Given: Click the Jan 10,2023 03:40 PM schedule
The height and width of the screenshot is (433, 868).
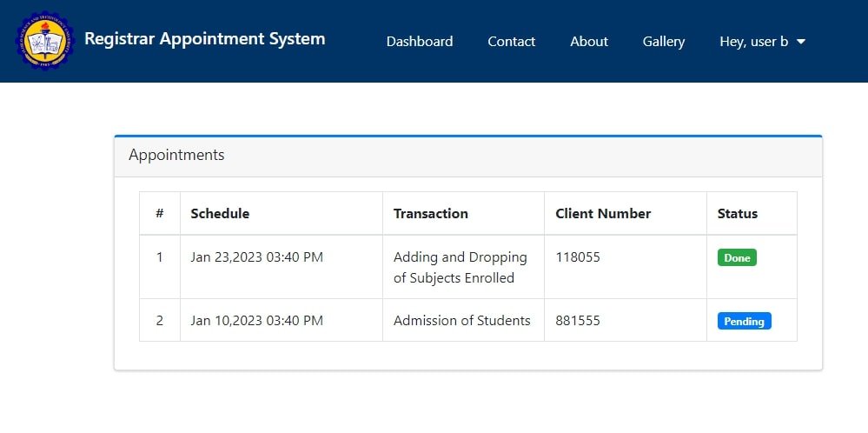Looking at the screenshot, I should click(x=257, y=321).
